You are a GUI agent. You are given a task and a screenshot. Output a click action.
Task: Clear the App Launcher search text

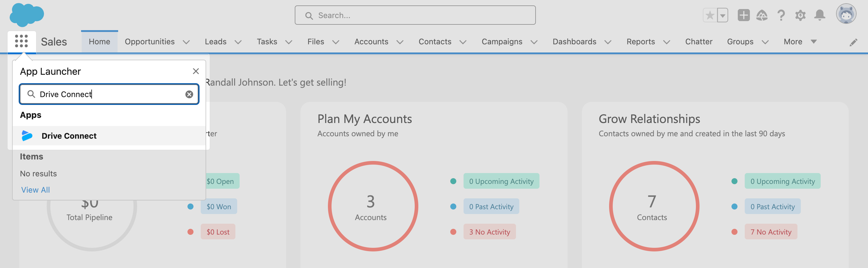(189, 94)
